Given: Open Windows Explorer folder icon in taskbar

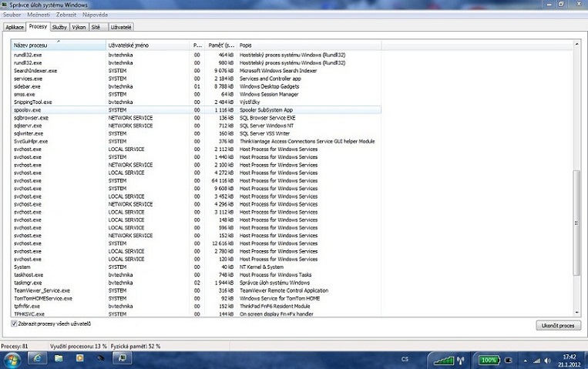Looking at the screenshot, I should pyautogui.click(x=59, y=358).
